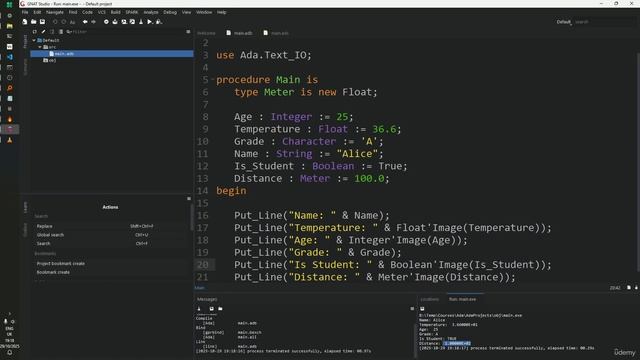Open the SPARK menu

coord(131,12)
